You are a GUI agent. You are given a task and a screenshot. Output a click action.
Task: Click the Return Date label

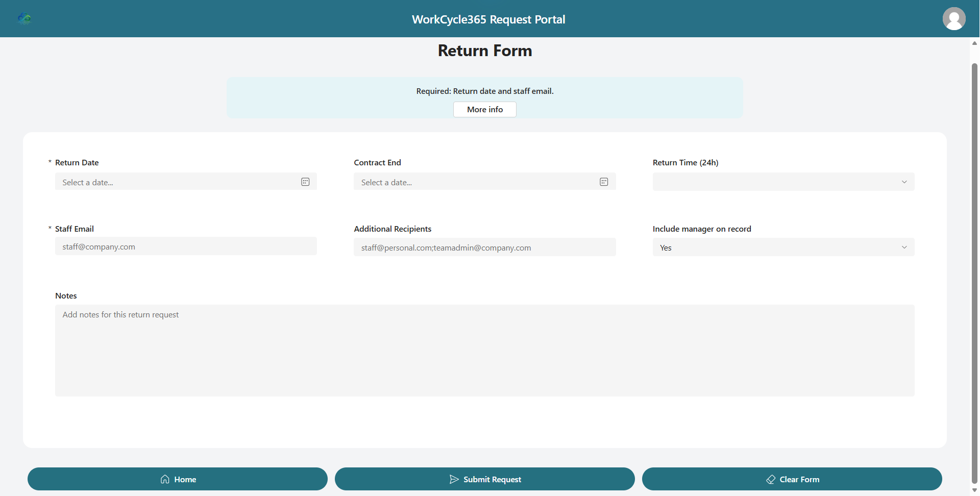[x=77, y=162]
